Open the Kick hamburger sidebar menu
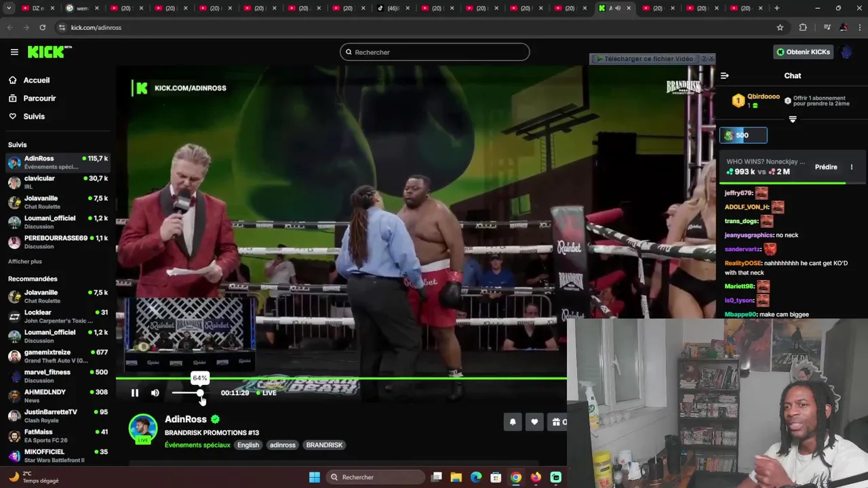 [x=14, y=52]
